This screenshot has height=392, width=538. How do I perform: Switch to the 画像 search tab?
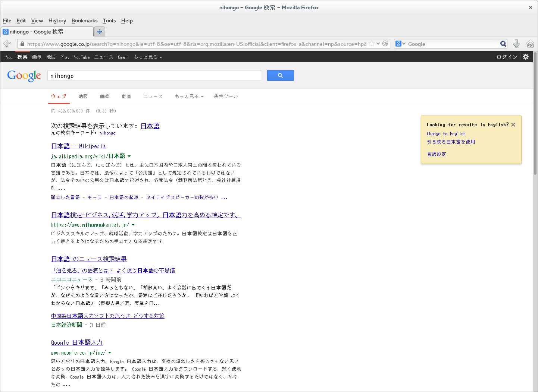(105, 97)
